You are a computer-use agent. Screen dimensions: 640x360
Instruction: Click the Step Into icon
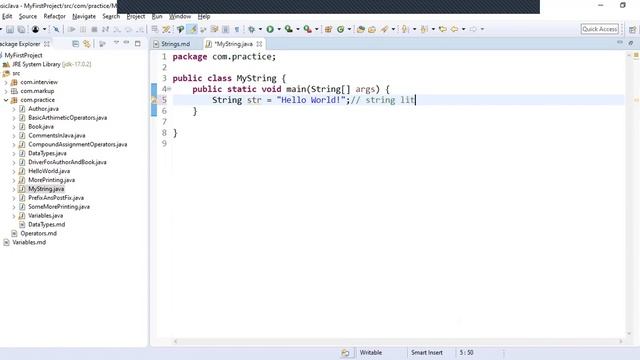coord(117,29)
